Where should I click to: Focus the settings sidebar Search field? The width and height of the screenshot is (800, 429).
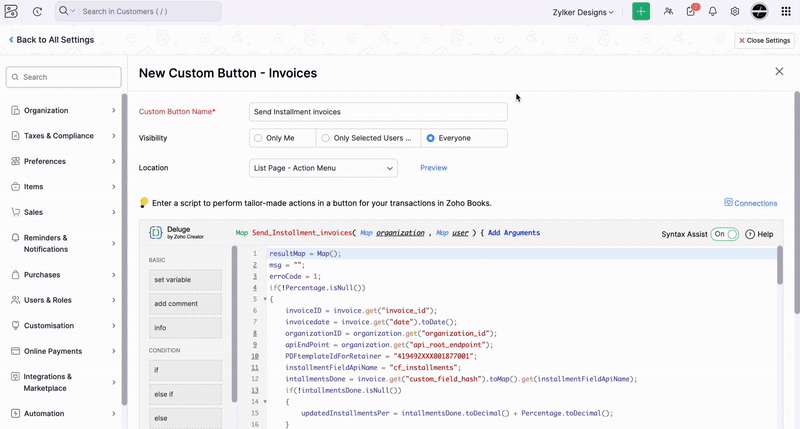pyautogui.click(x=64, y=77)
